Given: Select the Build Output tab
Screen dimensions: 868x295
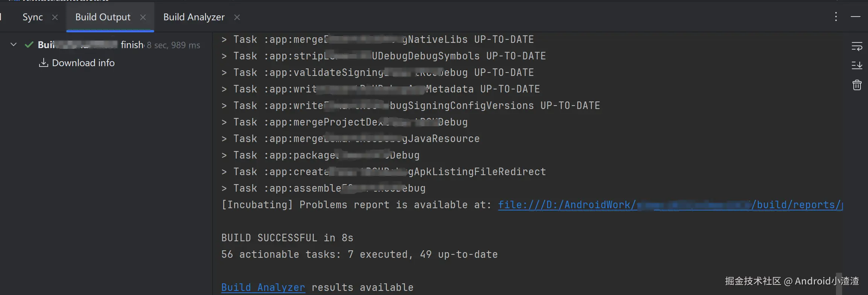Looking at the screenshot, I should 103,17.
